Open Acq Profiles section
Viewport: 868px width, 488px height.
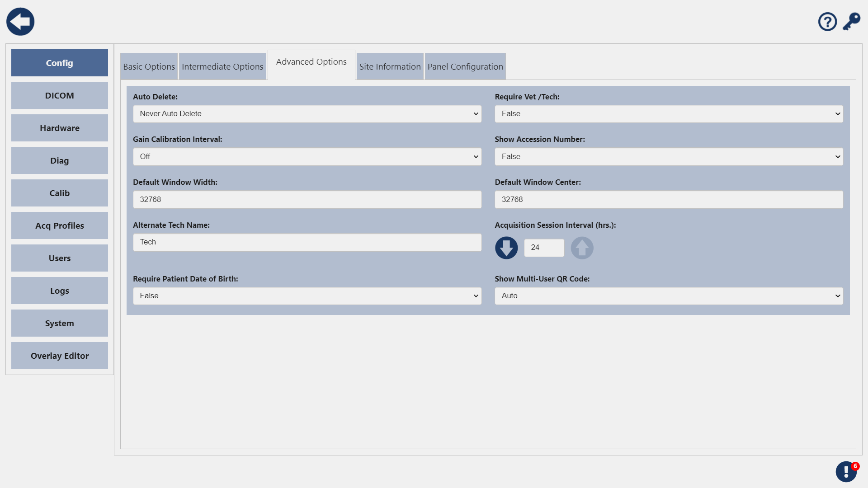(x=60, y=225)
